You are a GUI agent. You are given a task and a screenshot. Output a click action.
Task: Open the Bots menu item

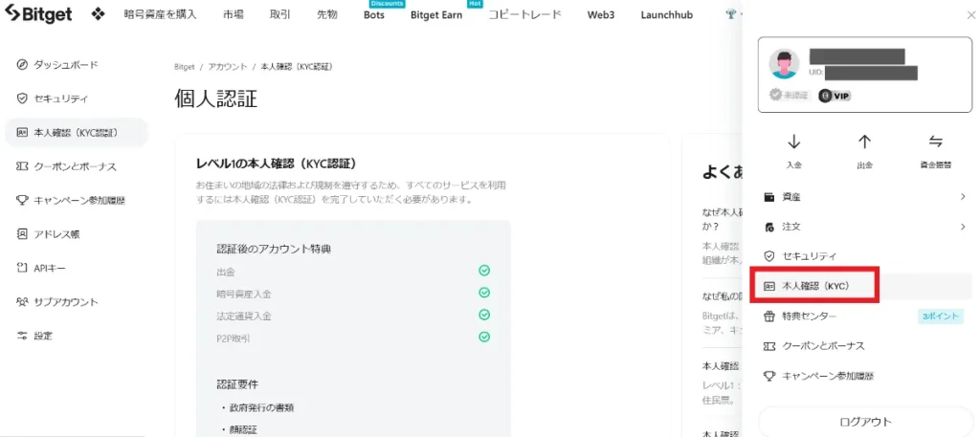point(374,15)
